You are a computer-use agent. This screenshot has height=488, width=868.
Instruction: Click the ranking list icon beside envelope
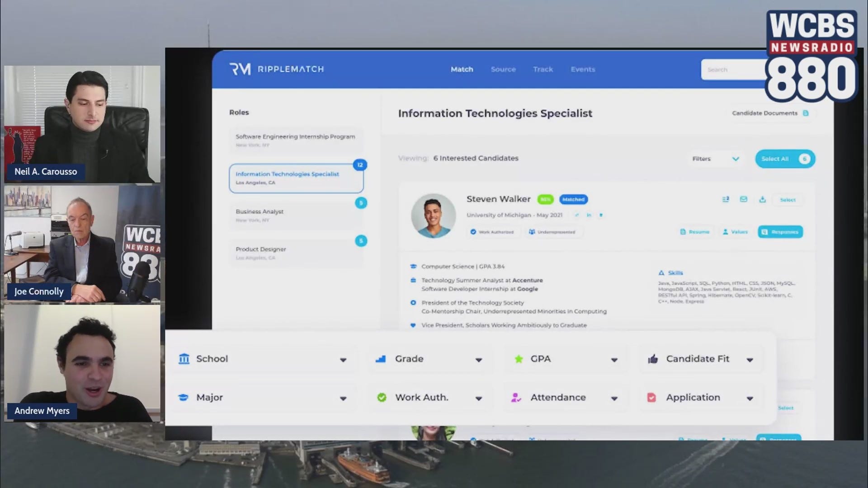point(726,199)
